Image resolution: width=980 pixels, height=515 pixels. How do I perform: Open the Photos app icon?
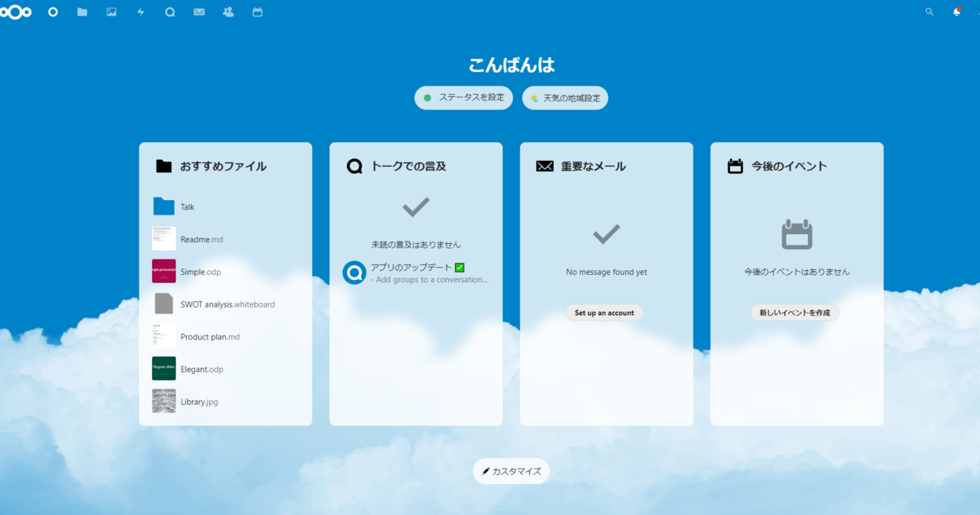point(111,12)
